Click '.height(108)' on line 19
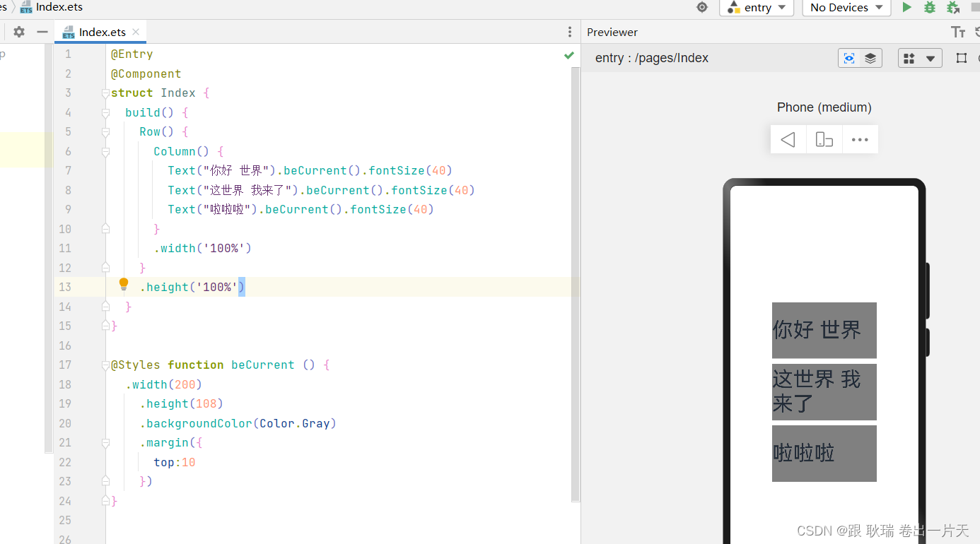The width and height of the screenshot is (980, 544). 182,404
